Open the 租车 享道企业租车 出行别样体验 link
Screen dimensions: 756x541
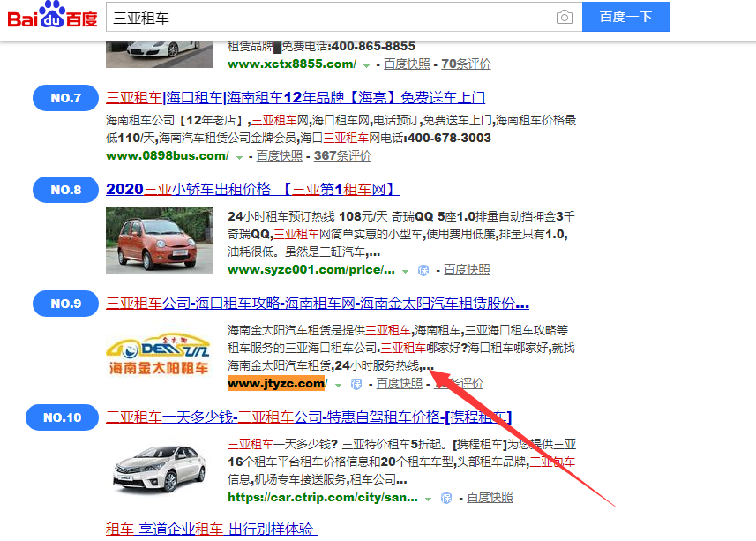coord(211,529)
